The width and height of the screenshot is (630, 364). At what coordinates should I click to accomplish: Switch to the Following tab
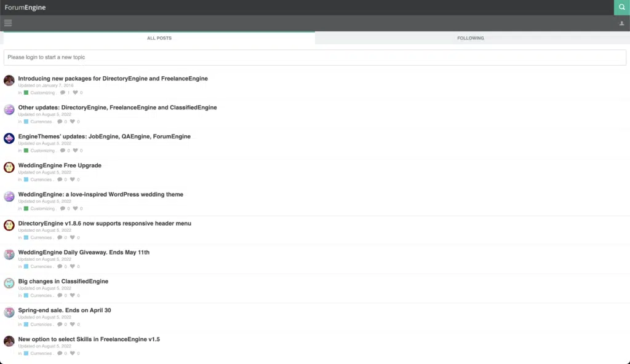471,38
